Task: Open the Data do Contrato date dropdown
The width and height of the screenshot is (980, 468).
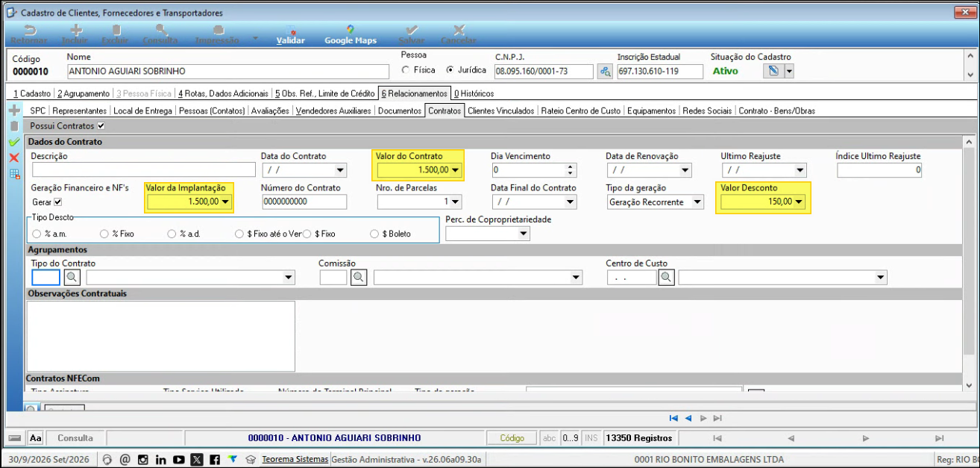Action: (x=340, y=170)
